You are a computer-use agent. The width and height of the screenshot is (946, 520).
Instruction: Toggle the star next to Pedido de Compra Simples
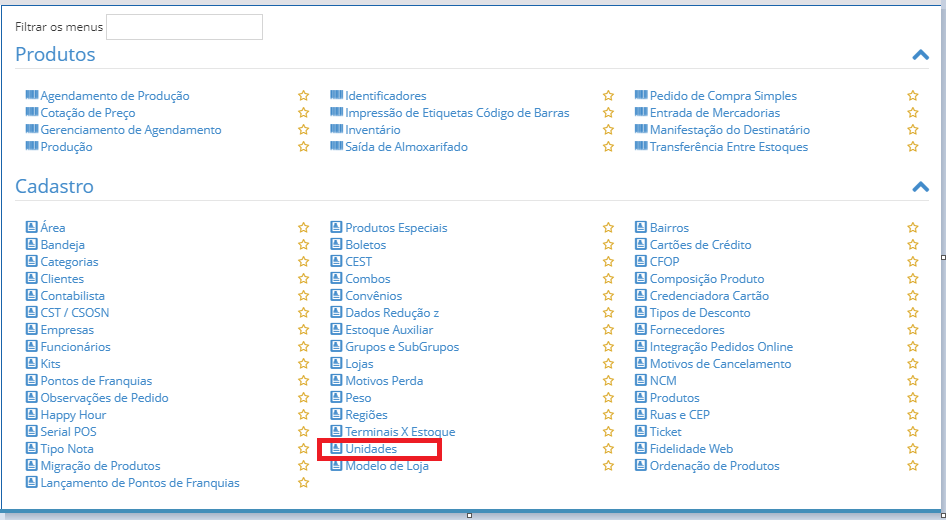913,95
